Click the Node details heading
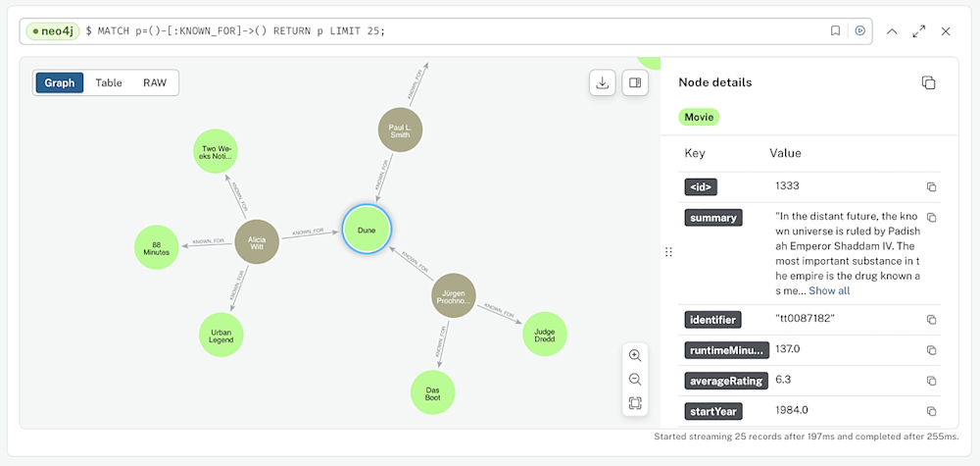 [715, 82]
